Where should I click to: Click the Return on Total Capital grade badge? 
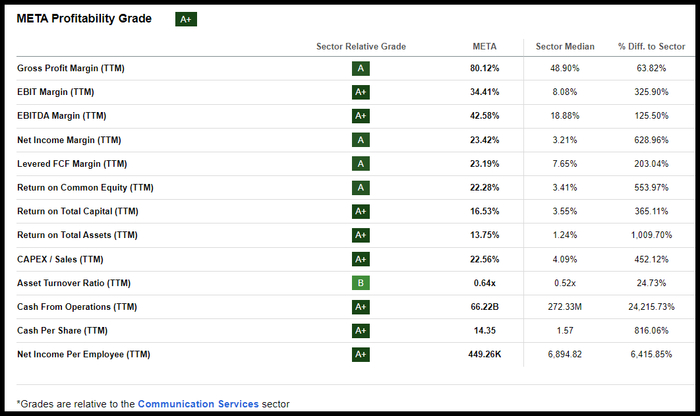point(361,211)
